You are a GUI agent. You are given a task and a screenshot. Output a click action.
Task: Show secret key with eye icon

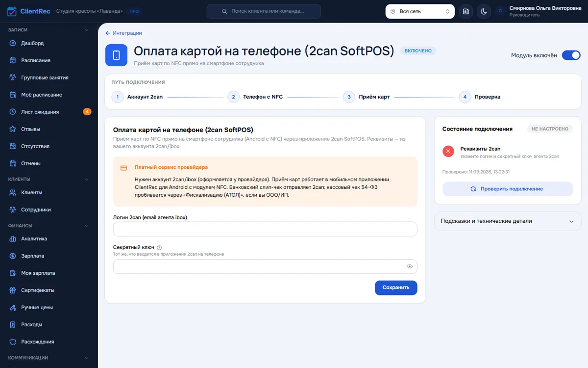(410, 266)
